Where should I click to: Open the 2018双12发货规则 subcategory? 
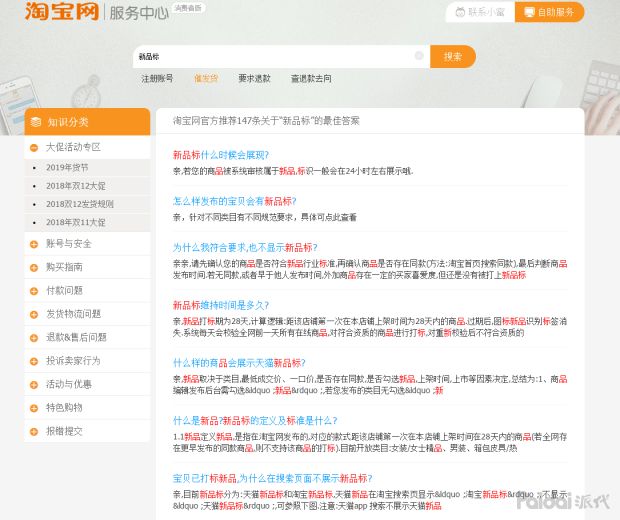(x=80, y=204)
